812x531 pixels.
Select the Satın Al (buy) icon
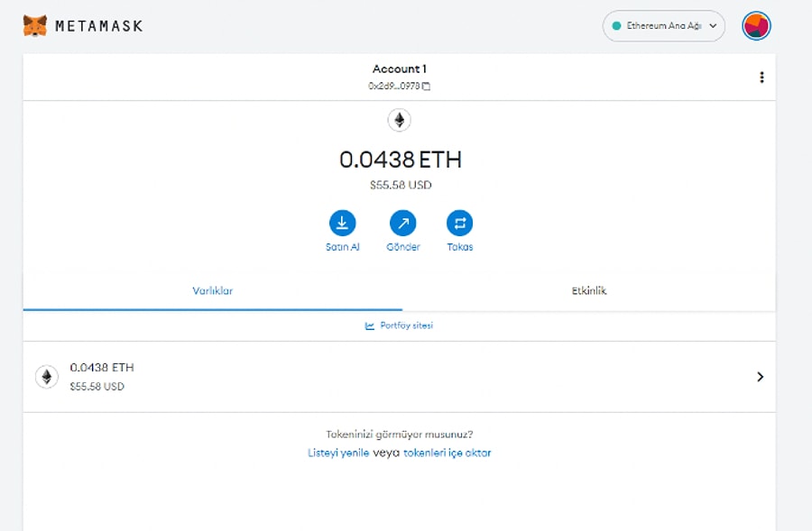click(x=342, y=221)
